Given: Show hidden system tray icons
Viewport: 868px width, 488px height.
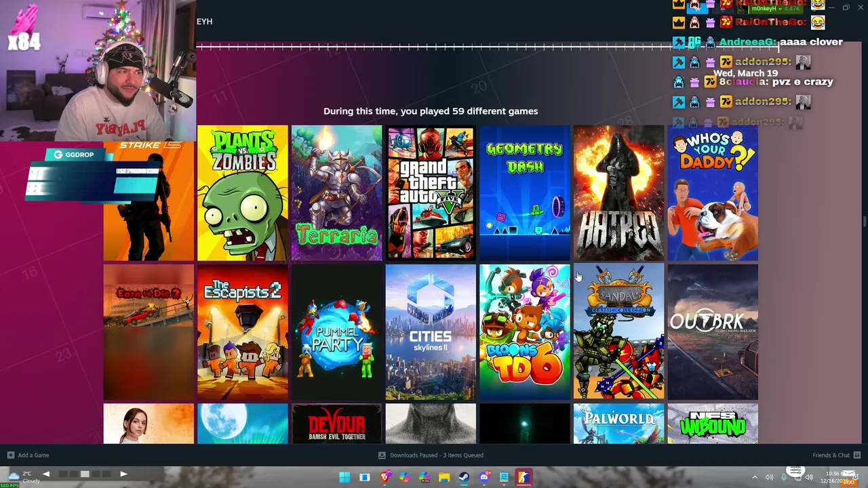Looking at the screenshot, I should pos(755,477).
